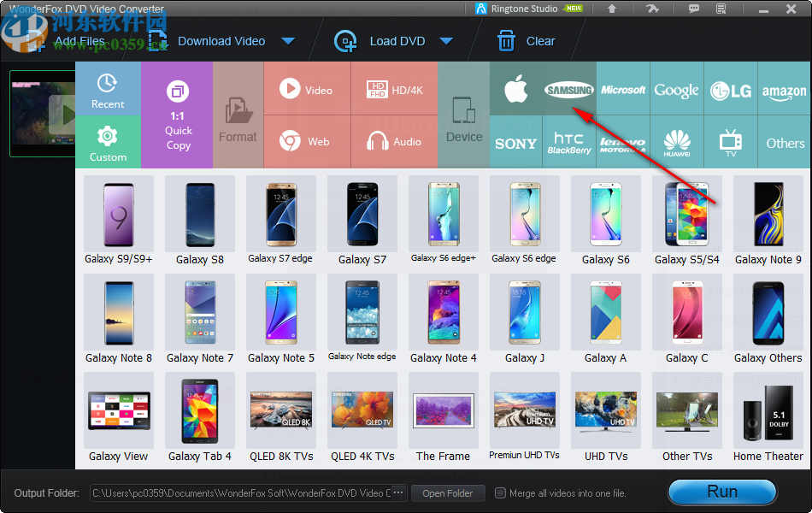Select the Video output format category
812x513 pixels.
pyautogui.click(x=308, y=88)
